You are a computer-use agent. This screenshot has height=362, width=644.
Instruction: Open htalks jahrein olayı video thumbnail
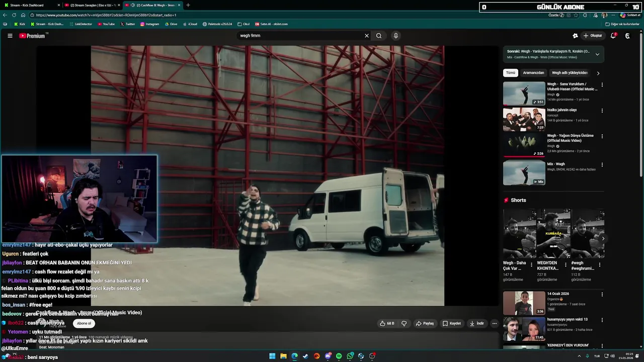pyautogui.click(x=524, y=119)
